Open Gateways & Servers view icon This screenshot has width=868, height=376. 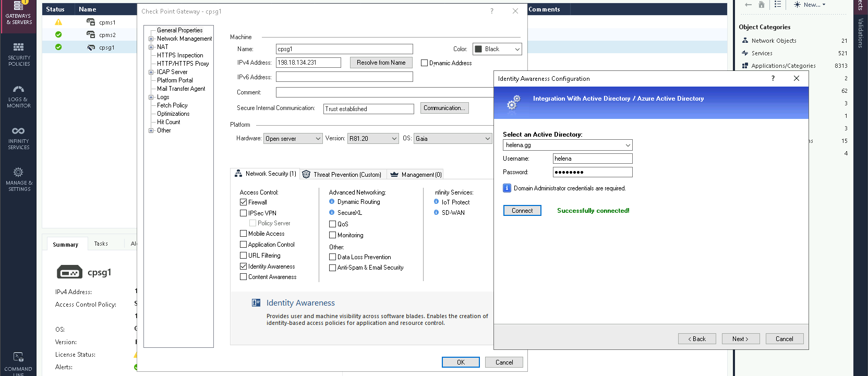[x=18, y=7]
